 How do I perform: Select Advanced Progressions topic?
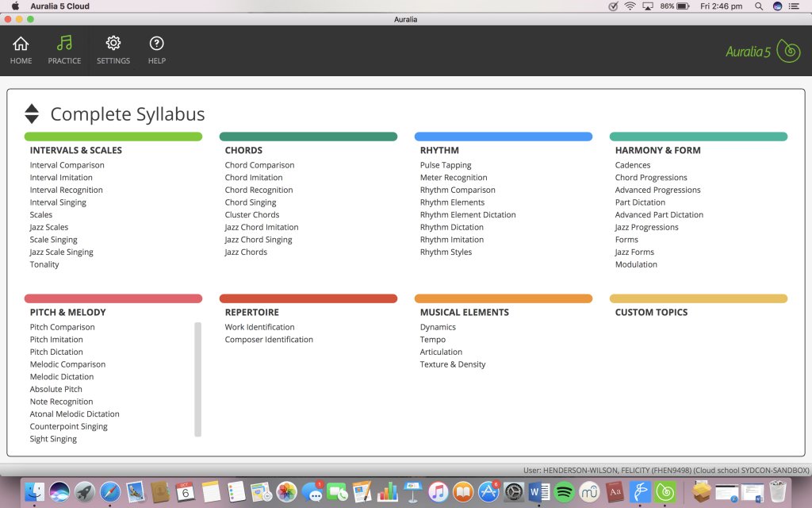(x=657, y=190)
